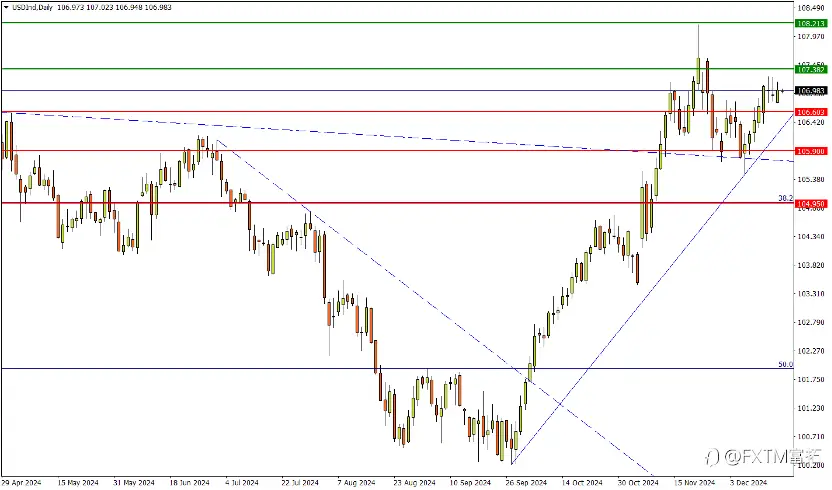The width and height of the screenshot is (832, 490).
Task: Click the 7 Aug 2024 date label
Action: click(356, 483)
